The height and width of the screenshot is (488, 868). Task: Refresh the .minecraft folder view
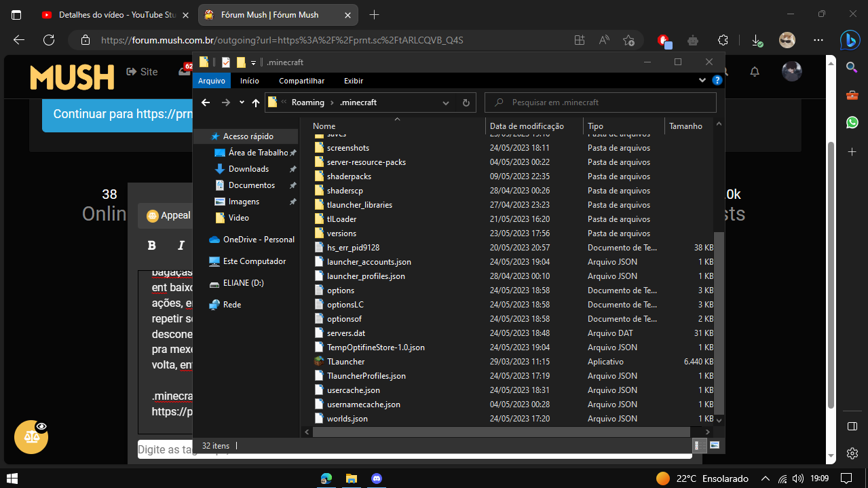[466, 102]
